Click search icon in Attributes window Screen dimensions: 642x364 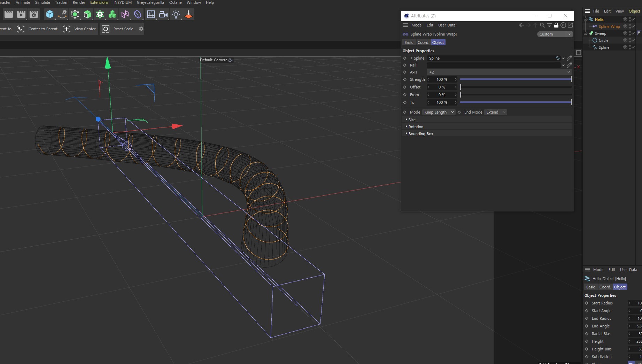[542, 25]
